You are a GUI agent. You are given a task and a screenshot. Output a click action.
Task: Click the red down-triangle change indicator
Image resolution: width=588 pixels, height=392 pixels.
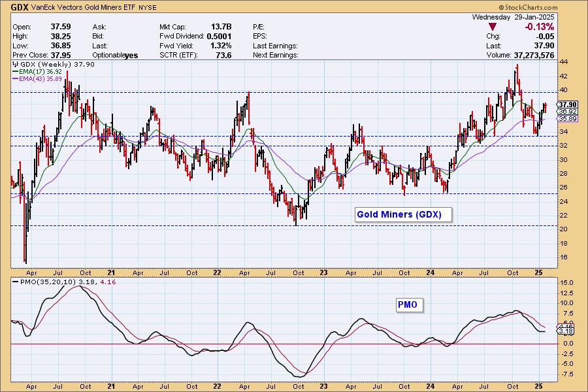tap(493, 27)
